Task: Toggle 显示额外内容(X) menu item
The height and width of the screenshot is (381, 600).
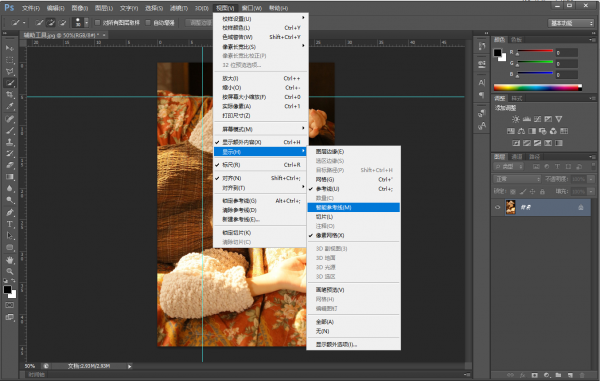Action: click(x=260, y=142)
